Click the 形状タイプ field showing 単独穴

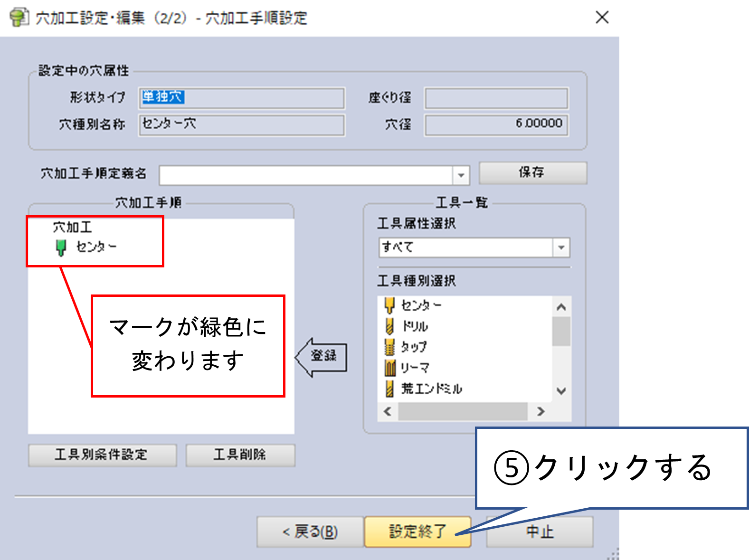pos(242,98)
